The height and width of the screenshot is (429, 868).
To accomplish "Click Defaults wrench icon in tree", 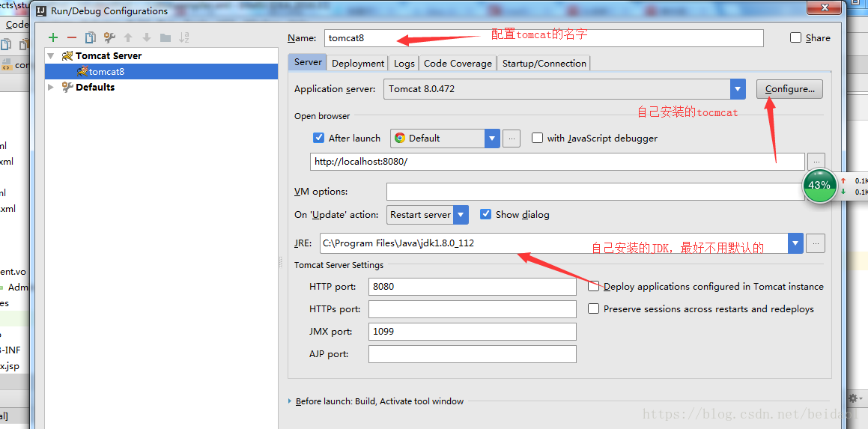I will (x=67, y=87).
